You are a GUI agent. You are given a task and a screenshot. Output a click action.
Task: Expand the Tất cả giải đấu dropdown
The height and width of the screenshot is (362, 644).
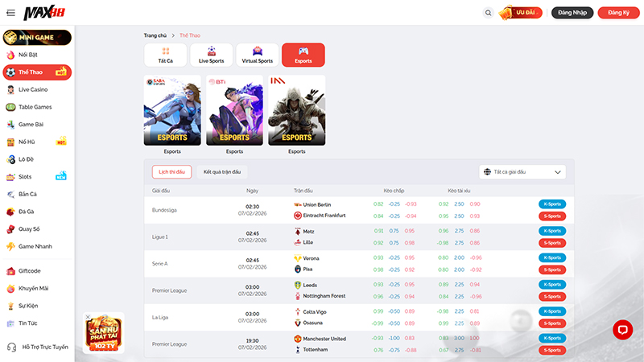point(522,172)
